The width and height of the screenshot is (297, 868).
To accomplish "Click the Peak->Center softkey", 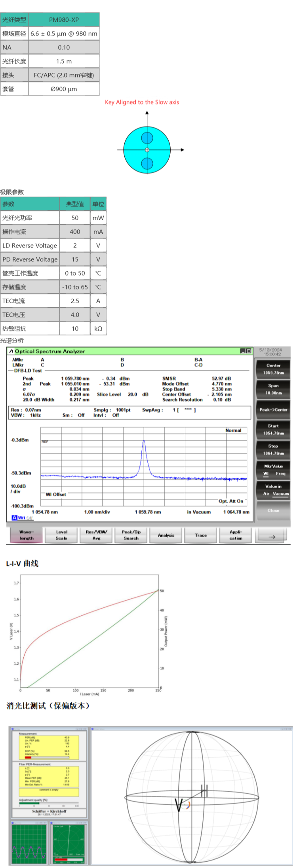I will tap(273, 410).
